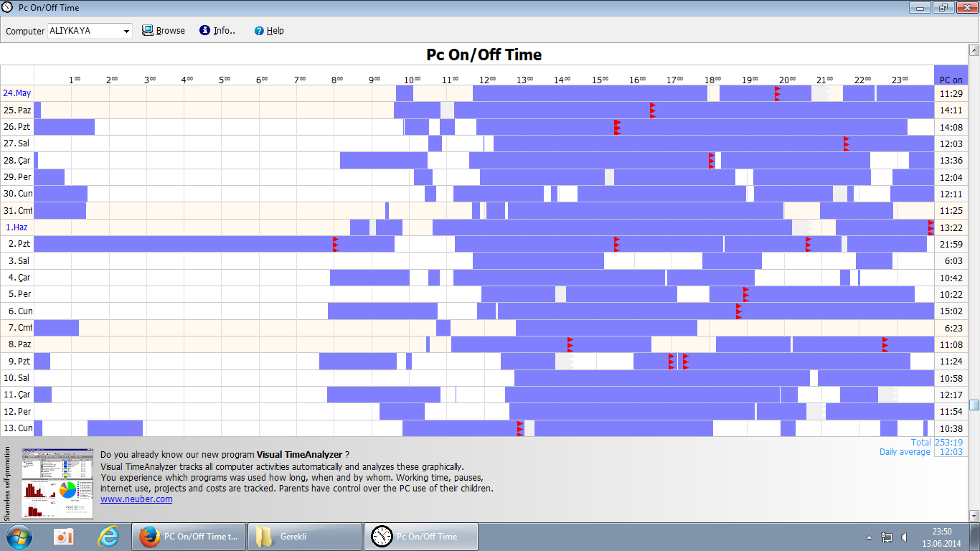Click the Help question mark icon
Image resolution: width=980 pixels, height=551 pixels.
[259, 31]
